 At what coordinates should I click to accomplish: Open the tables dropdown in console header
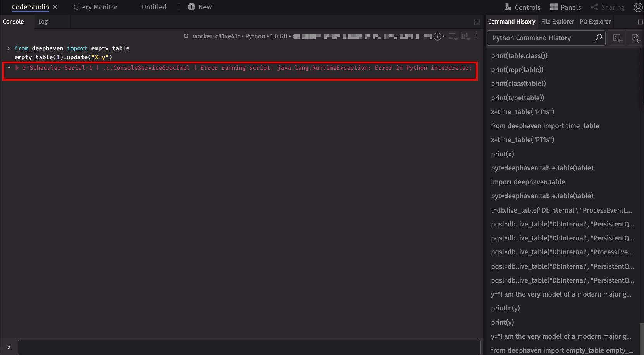(x=453, y=36)
